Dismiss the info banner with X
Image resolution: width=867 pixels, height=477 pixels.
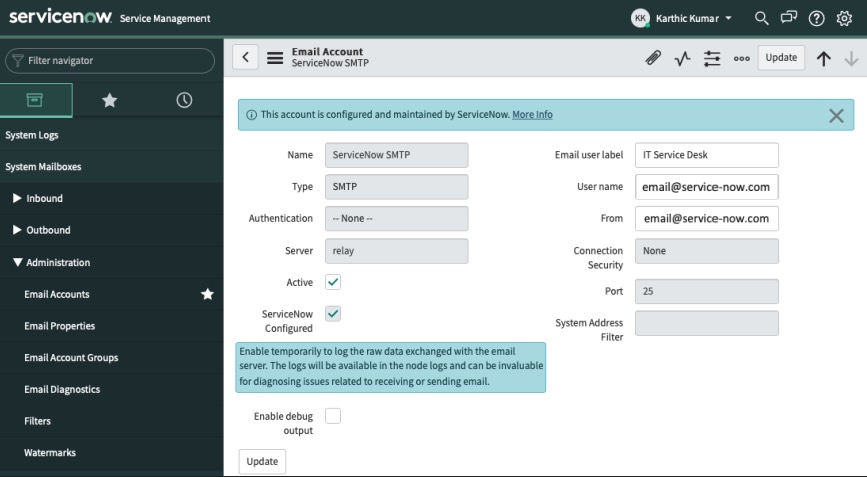click(x=836, y=116)
